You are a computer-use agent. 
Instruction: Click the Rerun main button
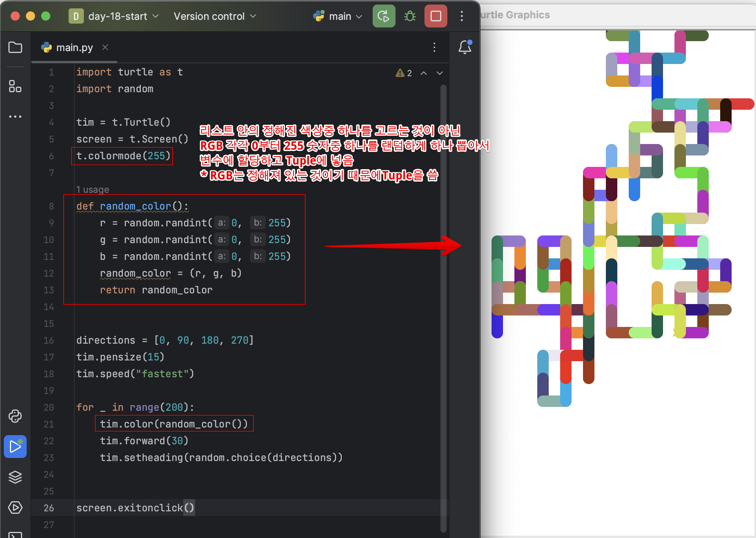point(384,16)
